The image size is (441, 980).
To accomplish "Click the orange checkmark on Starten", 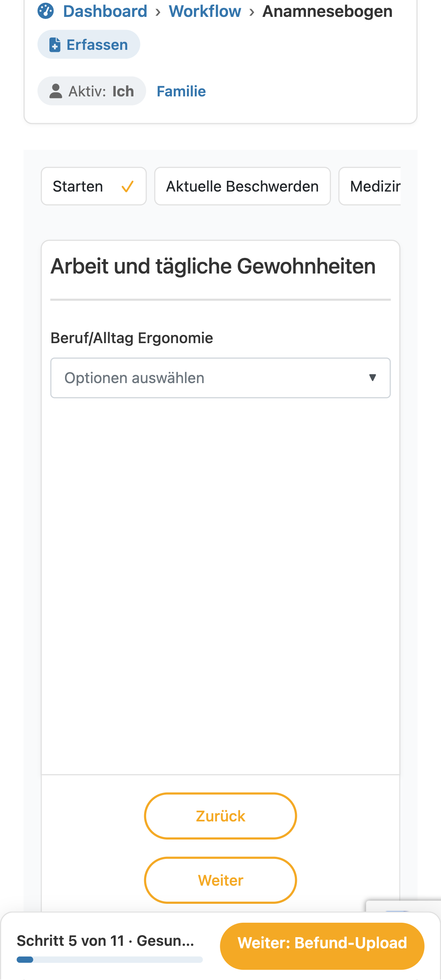I will pos(128,187).
